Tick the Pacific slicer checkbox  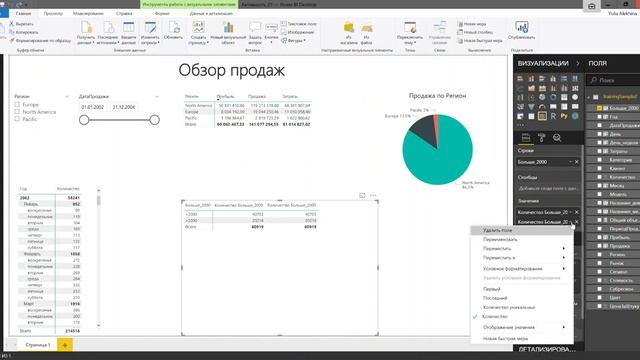click(17, 119)
